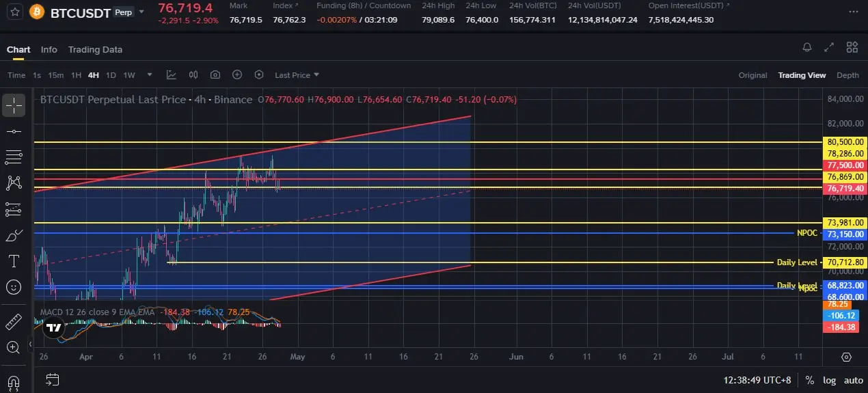868x393 pixels.
Task: Switch to the Trading View chart mode
Action: [802, 75]
